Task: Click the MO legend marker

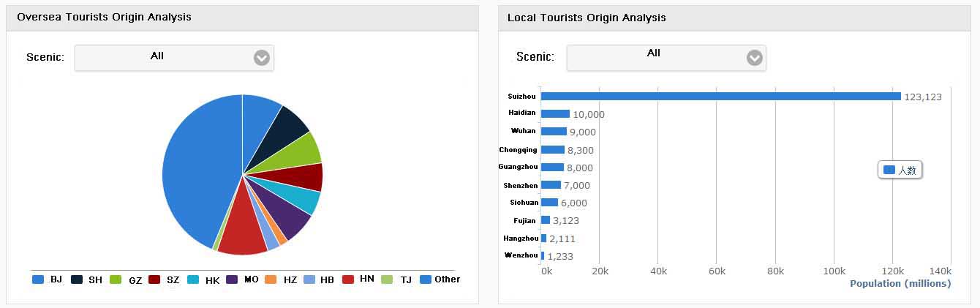Action: [x=232, y=279]
